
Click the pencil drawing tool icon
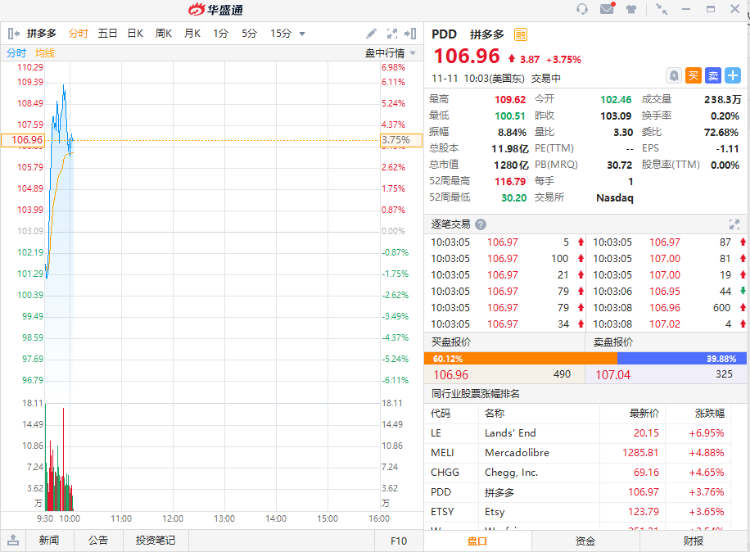pyautogui.click(x=371, y=34)
